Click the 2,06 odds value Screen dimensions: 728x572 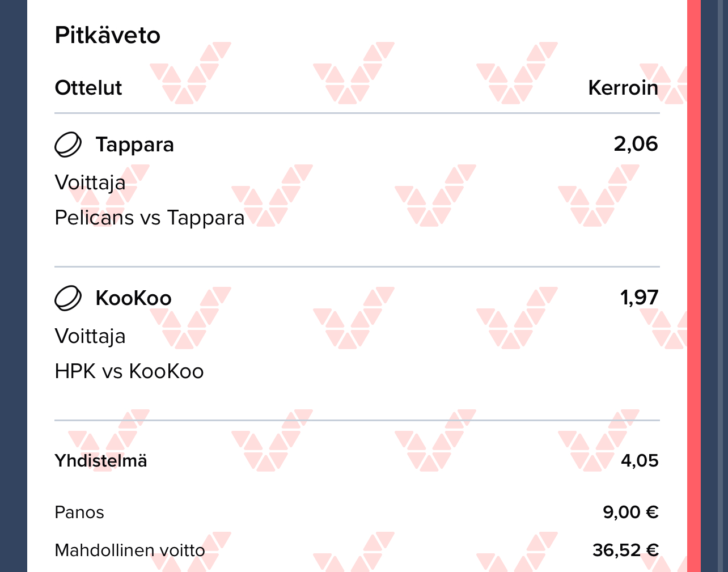click(636, 144)
